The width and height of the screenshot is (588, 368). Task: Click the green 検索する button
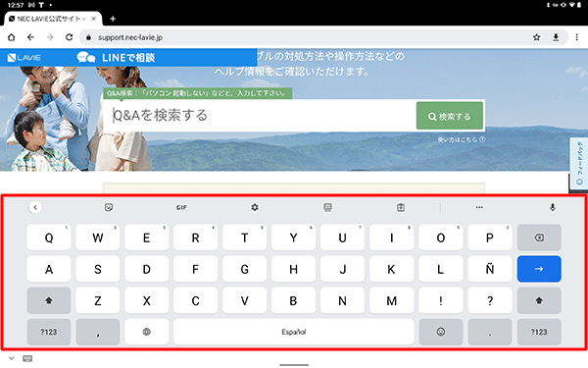coord(450,116)
